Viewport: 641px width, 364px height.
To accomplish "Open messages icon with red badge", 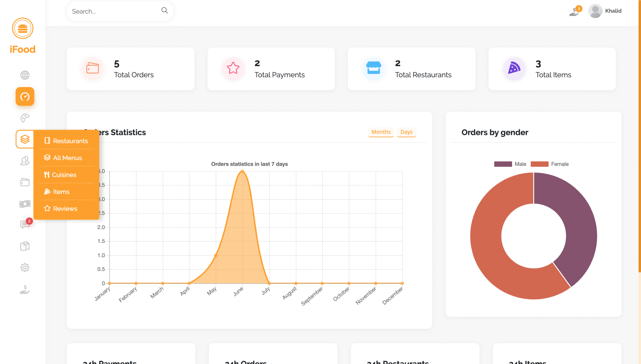I will (x=25, y=224).
